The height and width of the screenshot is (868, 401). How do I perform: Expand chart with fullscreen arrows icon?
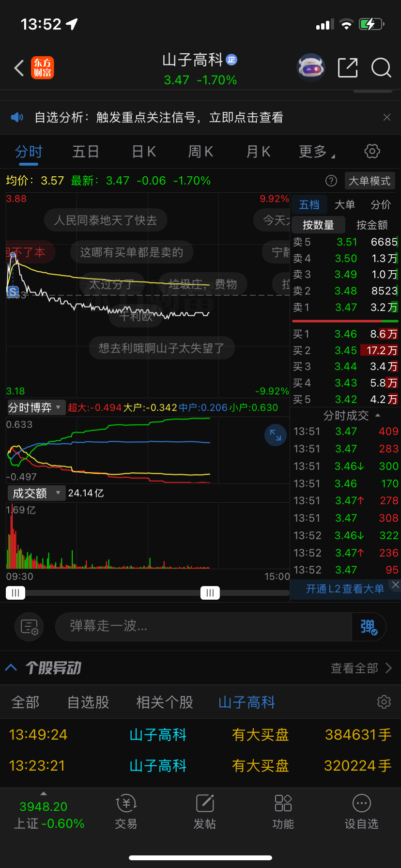pyautogui.click(x=276, y=435)
